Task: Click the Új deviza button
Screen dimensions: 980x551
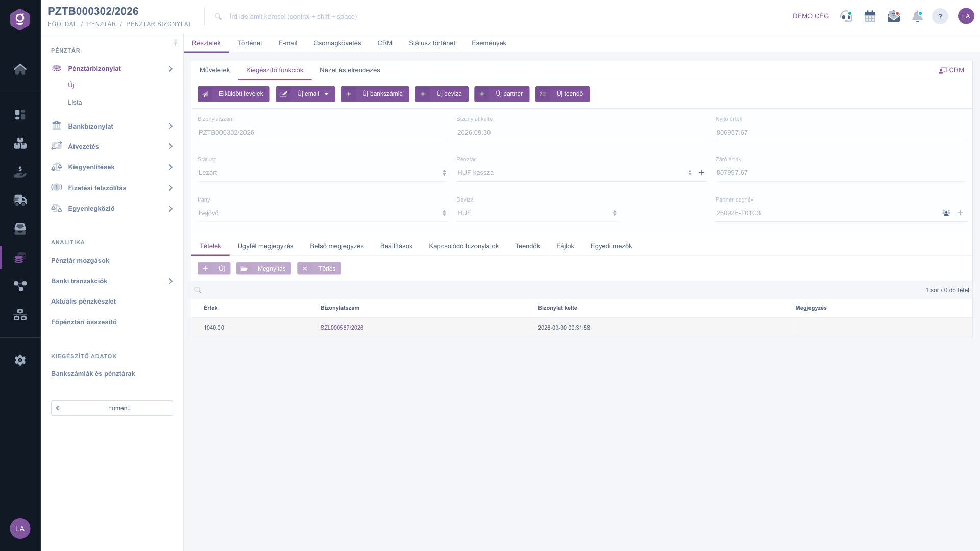Action: (x=442, y=94)
